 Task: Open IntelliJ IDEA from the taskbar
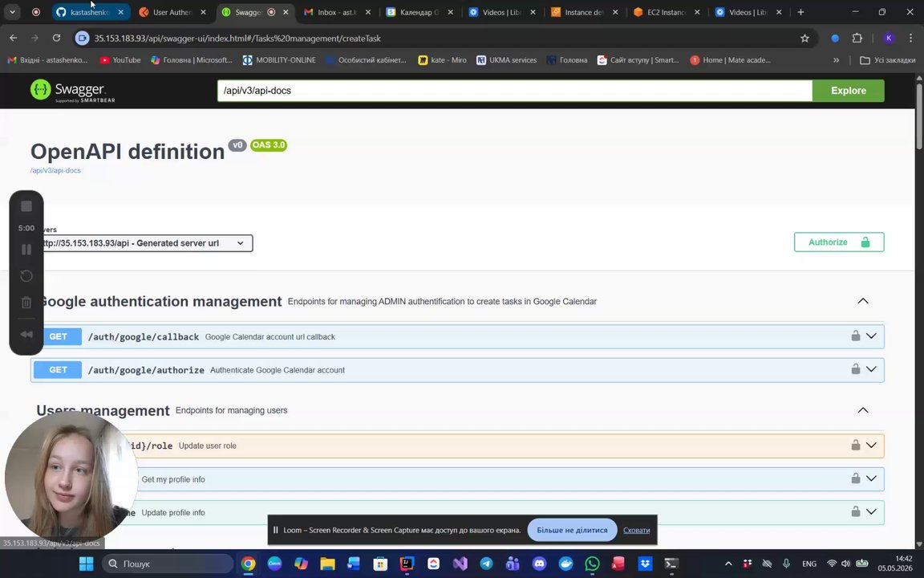[407, 564]
